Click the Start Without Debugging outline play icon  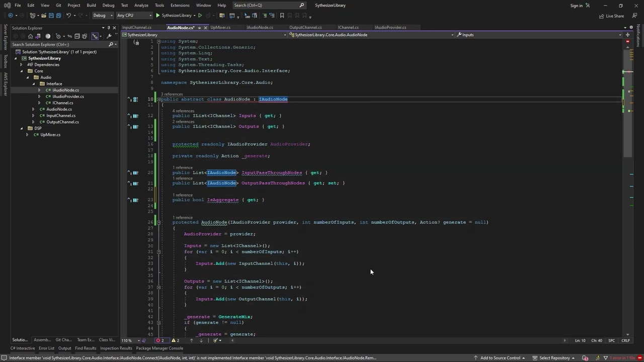200,16
